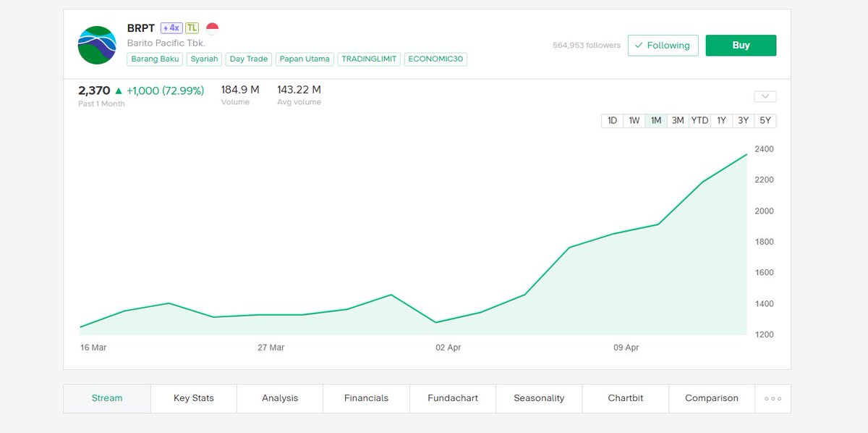Click the chart line's final peak point
868x433 pixels.
point(746,154)
